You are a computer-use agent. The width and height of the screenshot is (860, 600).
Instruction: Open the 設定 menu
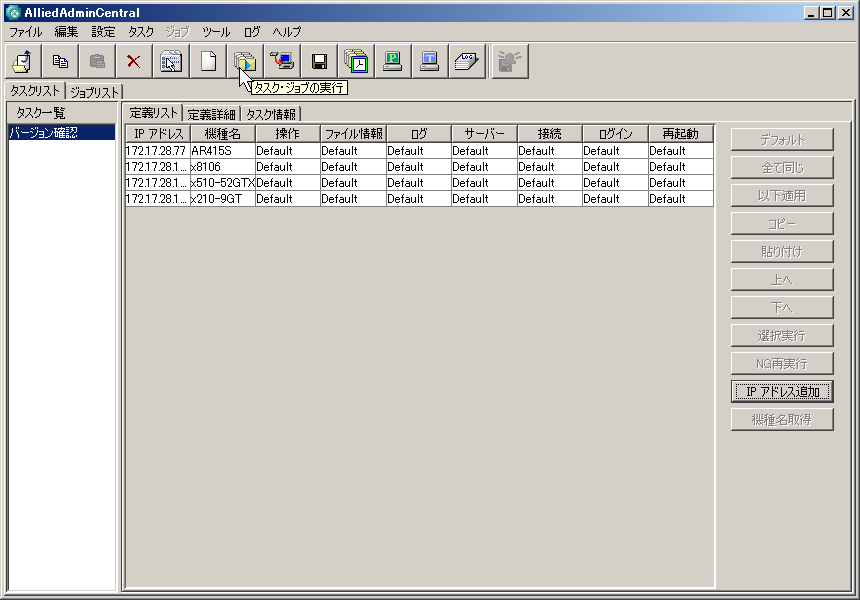point(103,32)
